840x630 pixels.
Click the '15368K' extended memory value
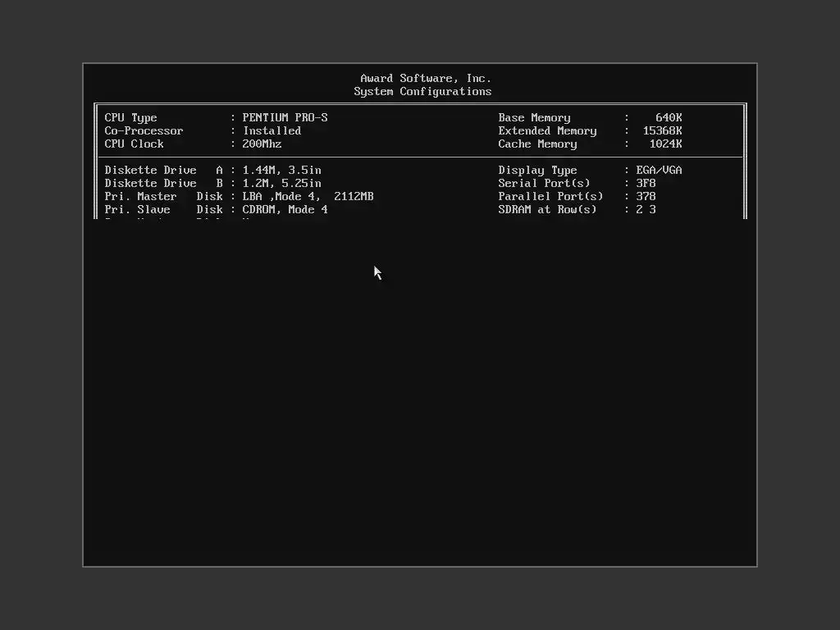pos(662,130)
